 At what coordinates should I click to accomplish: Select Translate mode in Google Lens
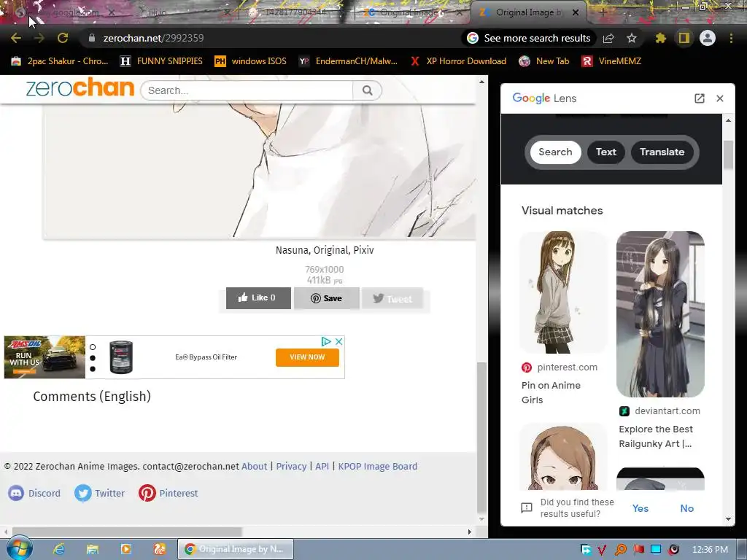(662, 152)
